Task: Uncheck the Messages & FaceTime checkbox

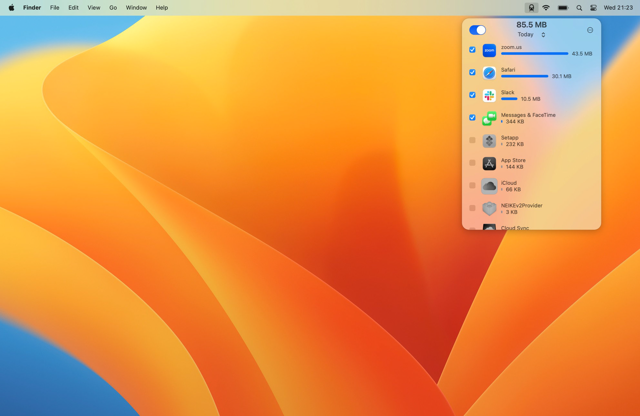Action: point(472,118)
